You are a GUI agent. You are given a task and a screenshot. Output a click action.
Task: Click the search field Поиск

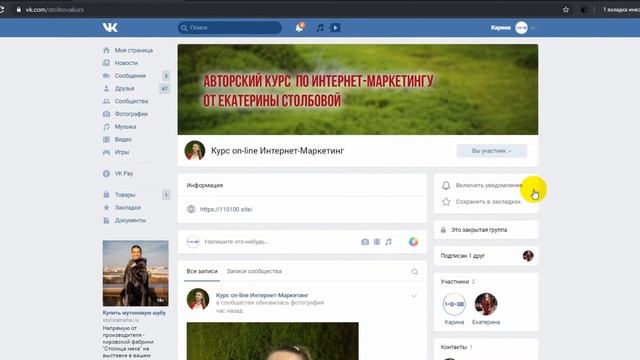(229, 27)
